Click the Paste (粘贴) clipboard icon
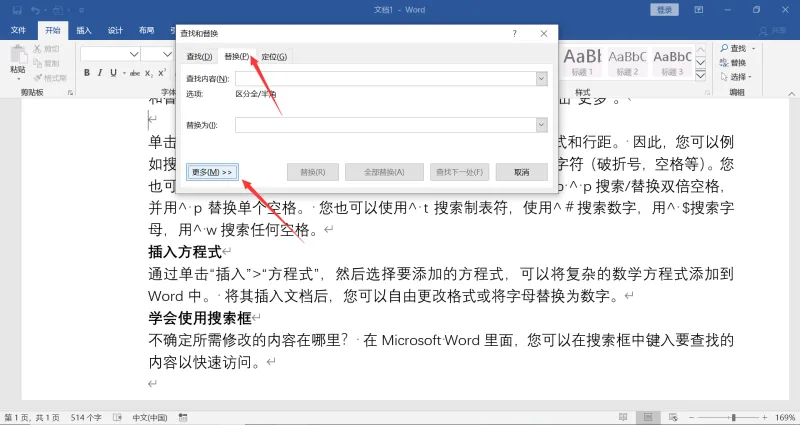This screenshot has width=800, height=425. [18, 55]
